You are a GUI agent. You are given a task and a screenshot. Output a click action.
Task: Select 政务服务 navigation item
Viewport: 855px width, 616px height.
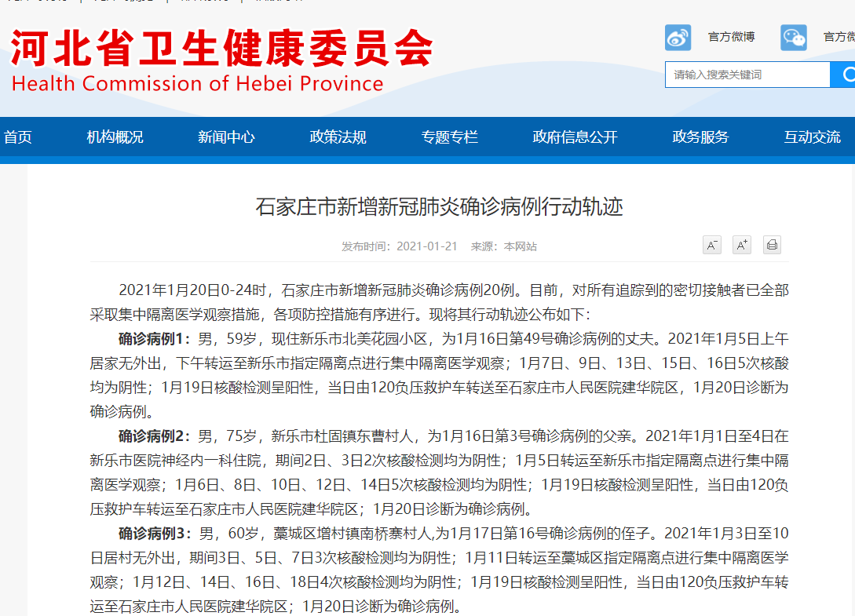[700, 137]
